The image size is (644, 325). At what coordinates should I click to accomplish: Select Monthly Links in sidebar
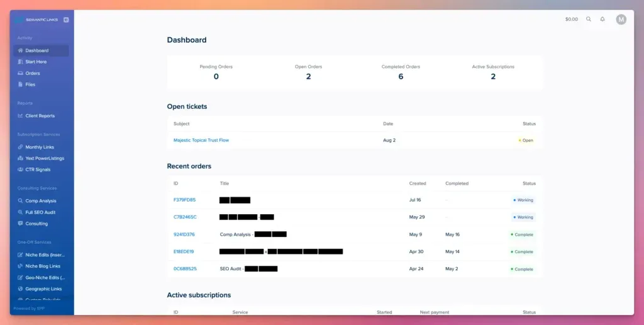coord(39,147)
